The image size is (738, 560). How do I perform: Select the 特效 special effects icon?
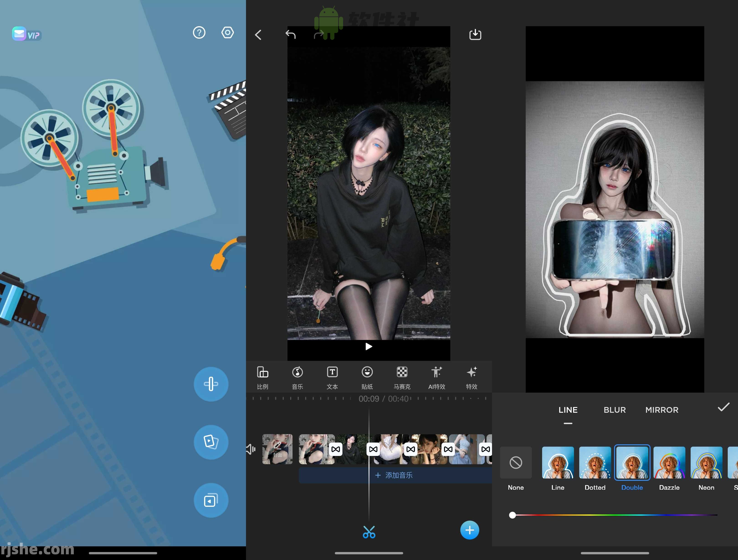pos(471,377)
